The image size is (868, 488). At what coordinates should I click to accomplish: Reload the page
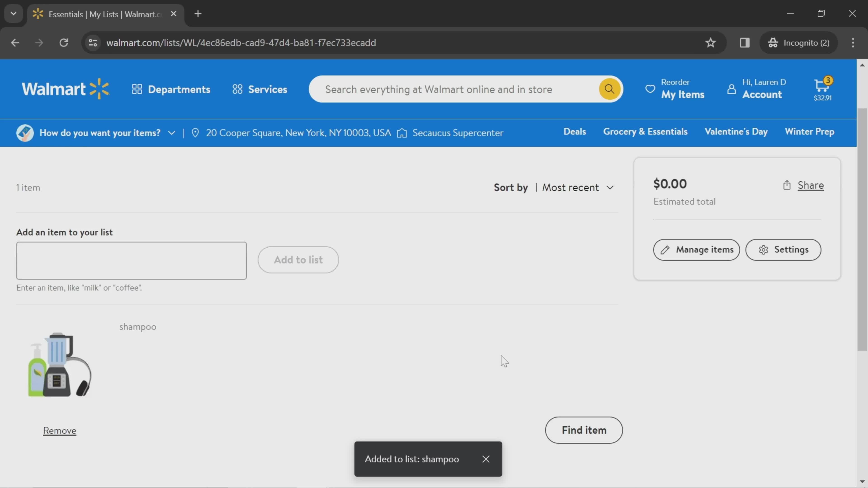pyautogui.click(x=64, y=43)
